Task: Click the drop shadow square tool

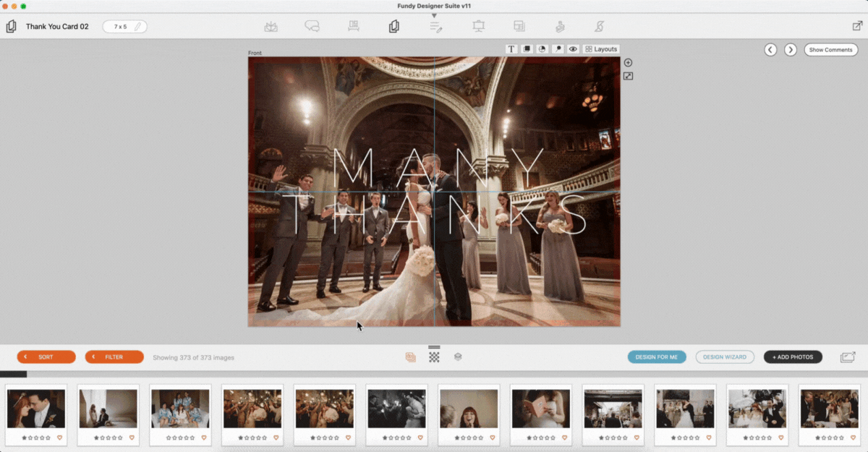Action: tap(527, 49)
